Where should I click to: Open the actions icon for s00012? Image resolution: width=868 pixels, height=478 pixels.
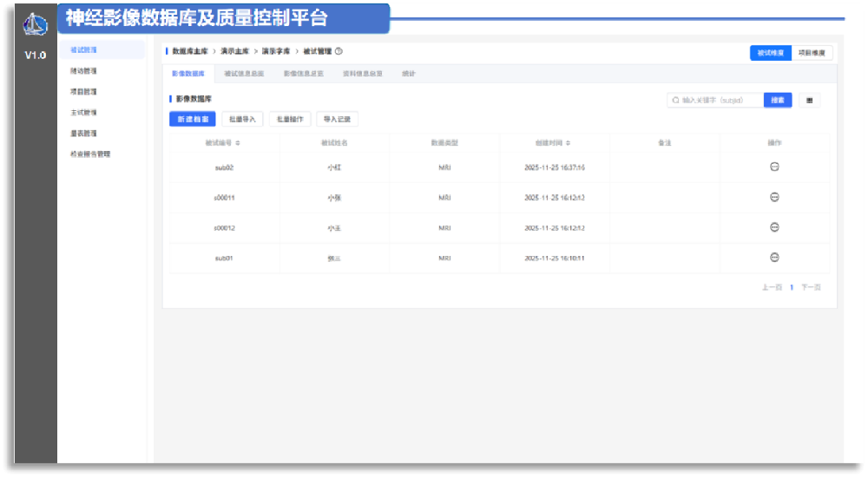tap(774, 227)
